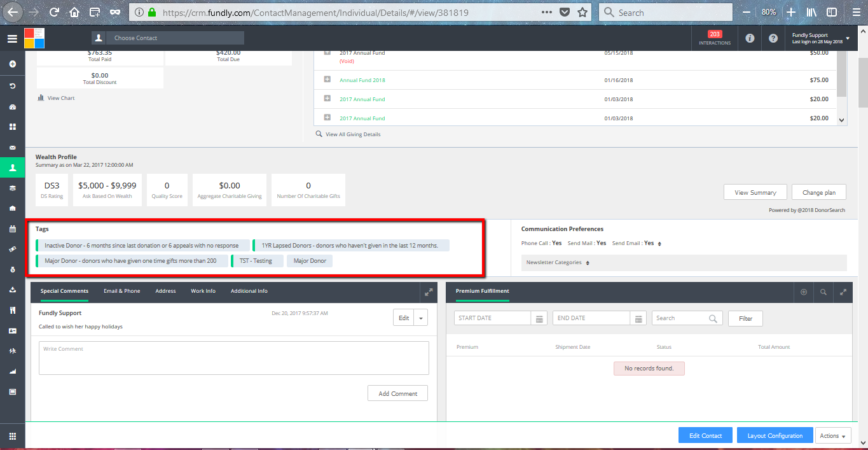Select the 1YR Lapsed Donors tag
This screenshot has height=450, width=868.
(x=351, y=245)
